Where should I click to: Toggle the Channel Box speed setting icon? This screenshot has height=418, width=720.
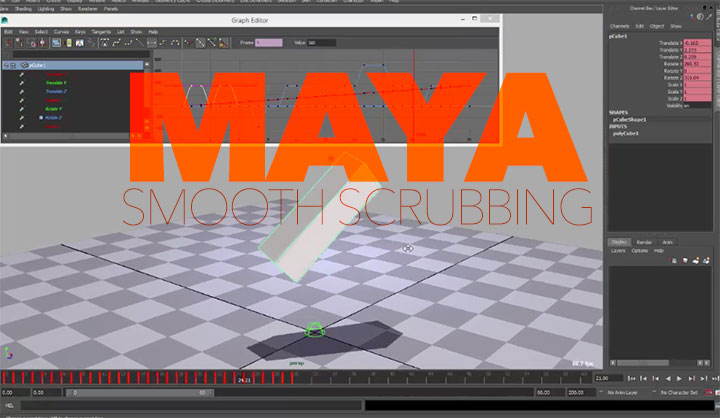click(700, 17)
